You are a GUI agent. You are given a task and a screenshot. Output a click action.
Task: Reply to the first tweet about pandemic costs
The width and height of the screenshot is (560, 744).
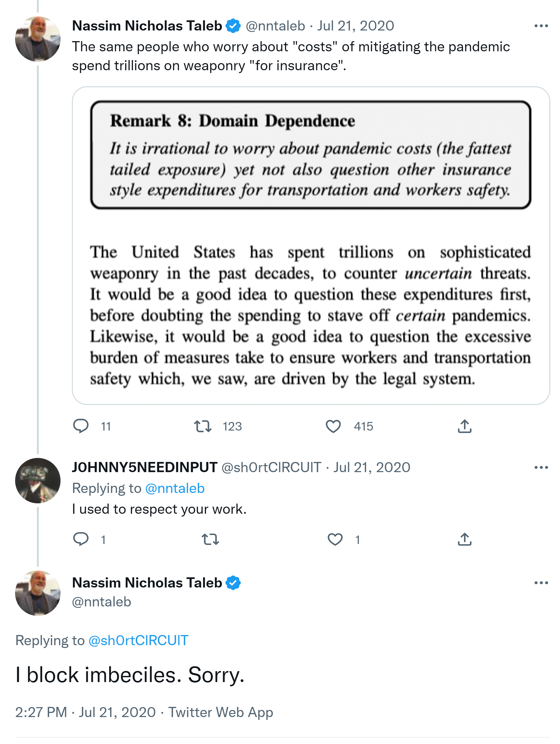[x=81, y=426]
